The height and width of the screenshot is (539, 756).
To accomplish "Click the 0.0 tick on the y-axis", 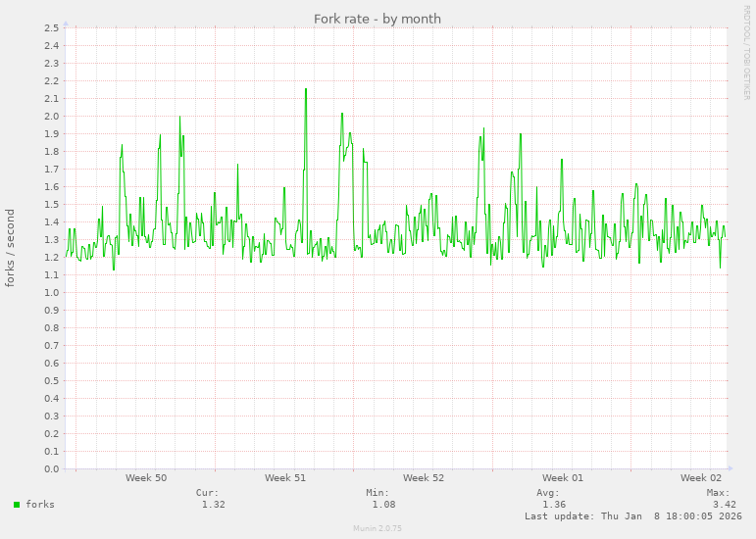I will (52, 469).
